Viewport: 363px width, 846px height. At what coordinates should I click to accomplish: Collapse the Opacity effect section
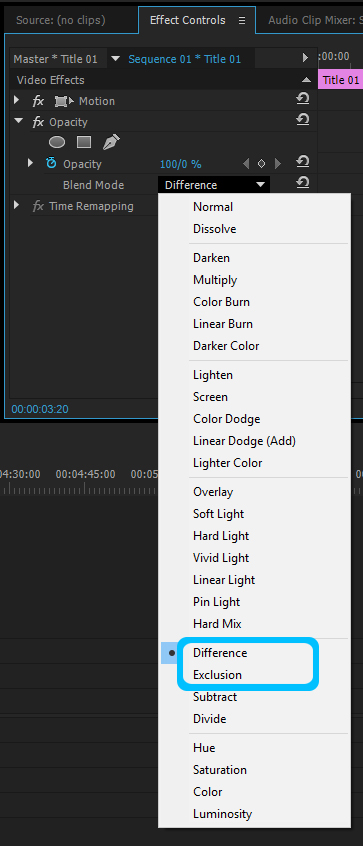tap(19, 121)
